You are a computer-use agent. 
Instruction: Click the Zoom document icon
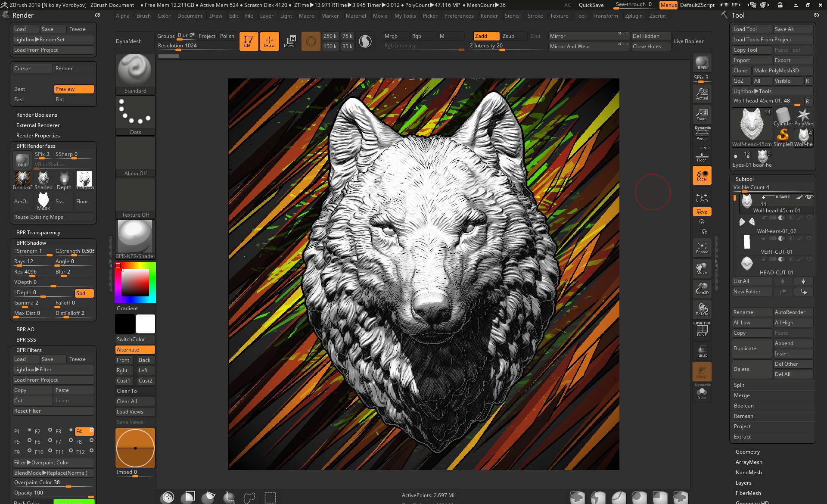702,114
